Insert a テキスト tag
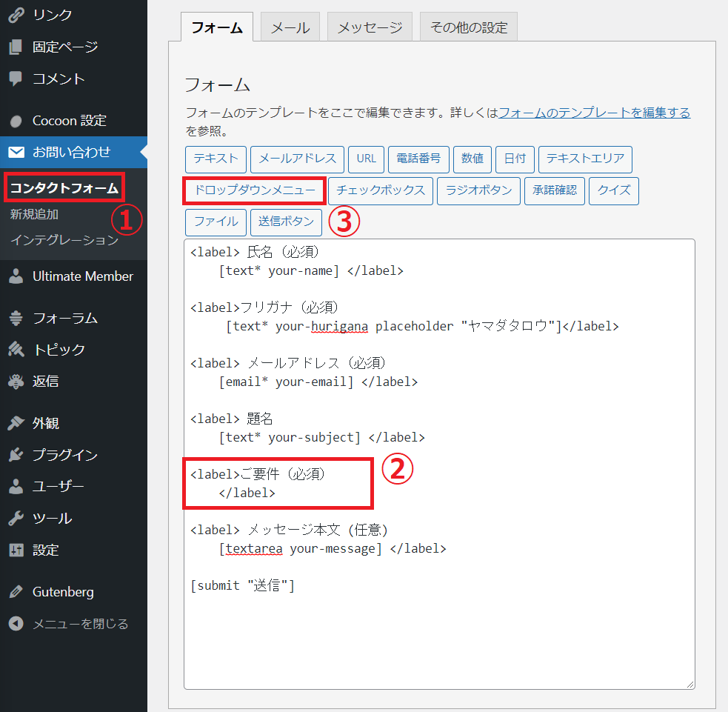 pos(216,159)
